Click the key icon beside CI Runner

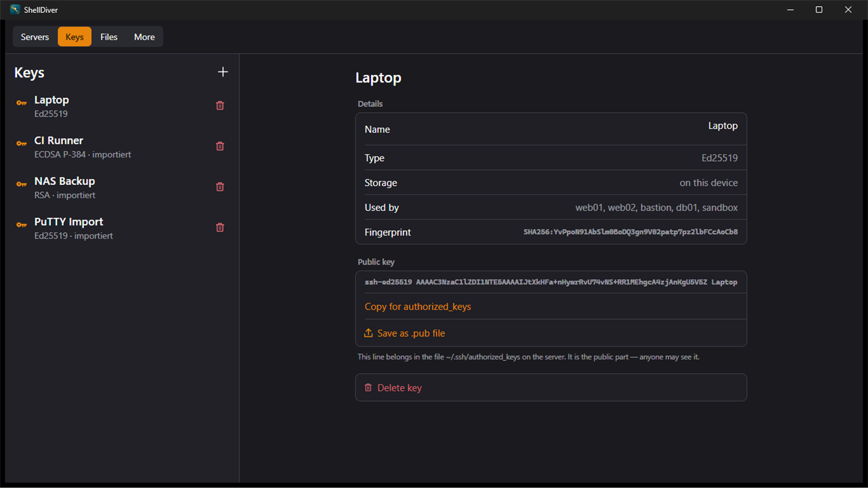pyautogui.click(x=22, y=144)
